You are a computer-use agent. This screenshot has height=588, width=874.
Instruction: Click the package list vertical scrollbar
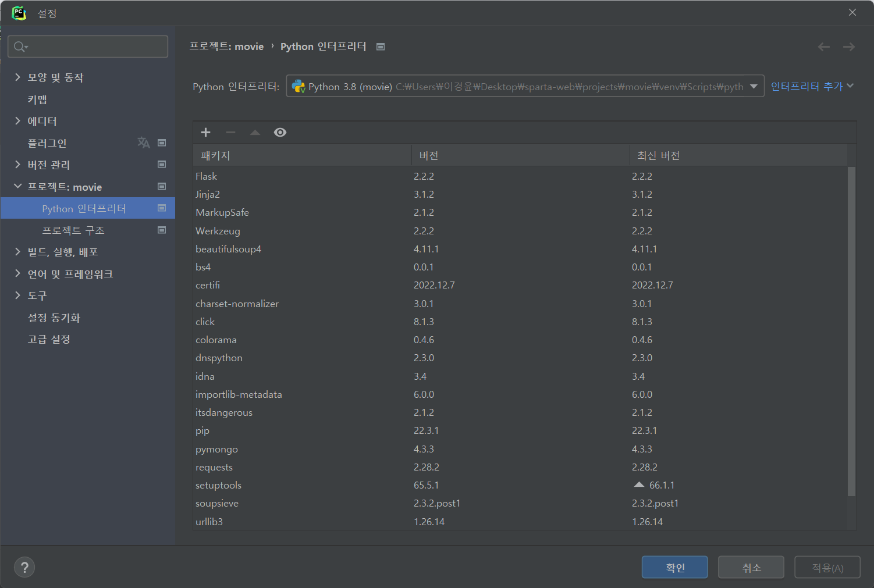pos(852,332)
